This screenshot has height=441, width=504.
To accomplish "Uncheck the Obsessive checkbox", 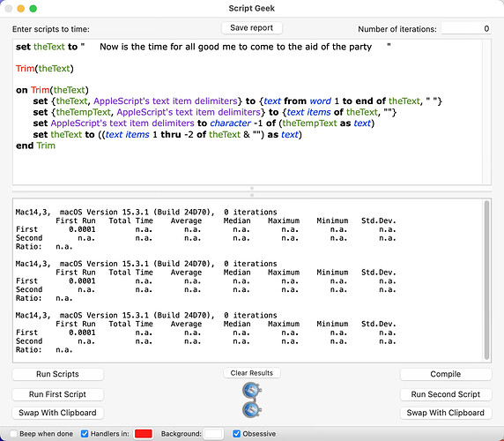I will tap(236, 434).
